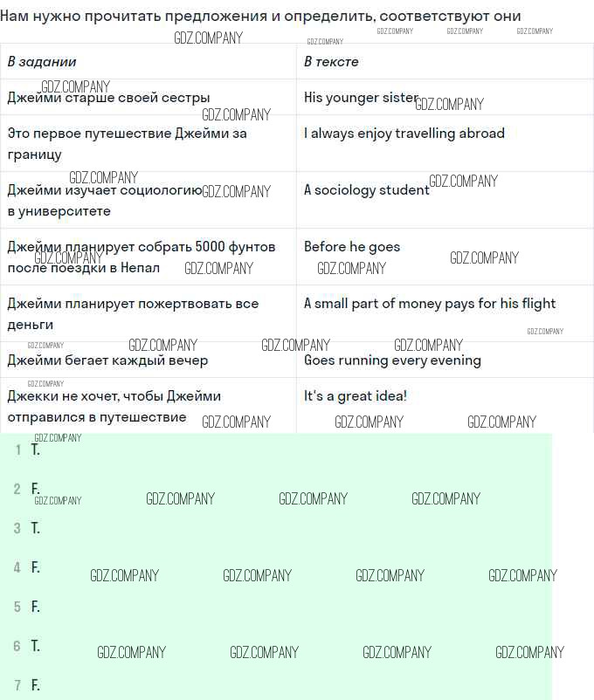Click the cell 'Джейми старше своей сестры'
Image resolution: width=594 pixels, height=700 pixels.
tap(109, 98)
